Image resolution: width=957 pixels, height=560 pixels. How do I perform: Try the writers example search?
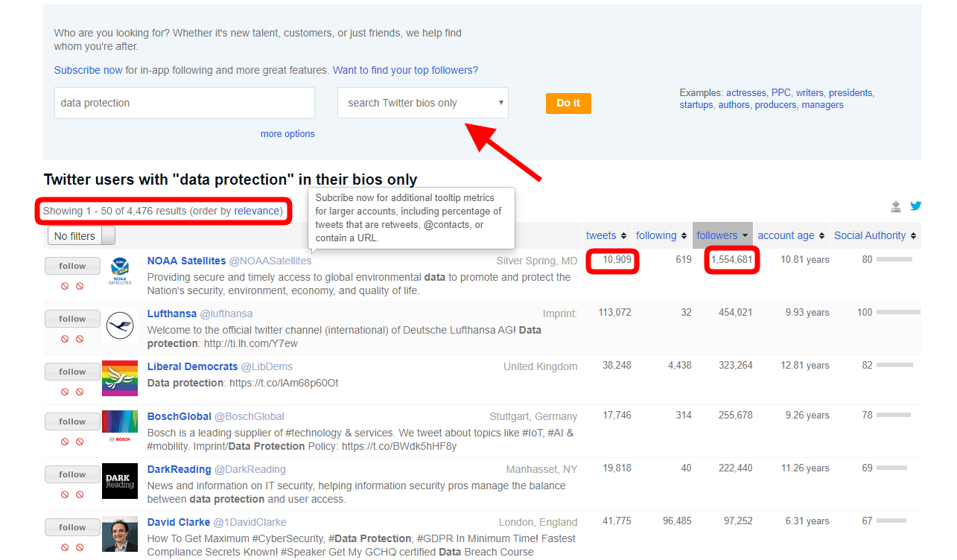pyautogui.click(x=810, y=93)
